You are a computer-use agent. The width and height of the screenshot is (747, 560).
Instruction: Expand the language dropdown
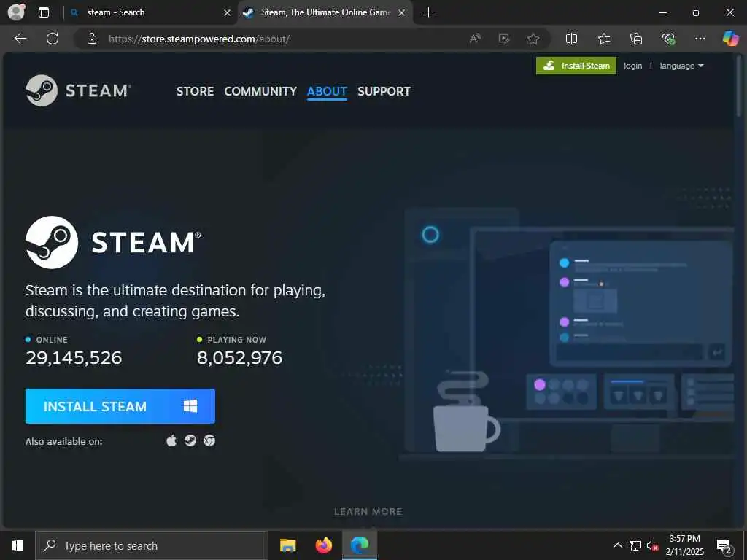tap(681, 66)
